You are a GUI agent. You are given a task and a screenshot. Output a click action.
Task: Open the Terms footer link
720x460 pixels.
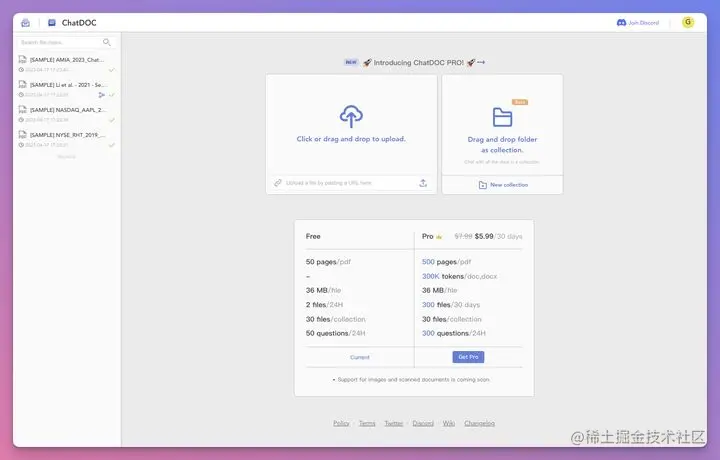367,423
